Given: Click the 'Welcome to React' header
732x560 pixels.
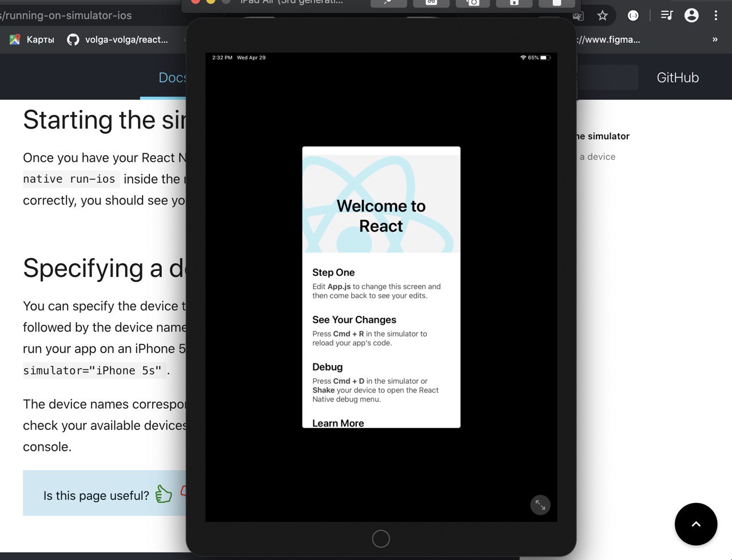Looking at the screenshot, I should coord(381,216).
